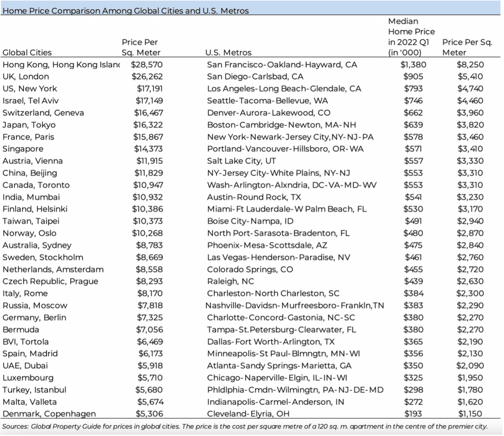Click the 'Global Cities' column header
Screen dimensions: 504x436
tap(27, 52)
